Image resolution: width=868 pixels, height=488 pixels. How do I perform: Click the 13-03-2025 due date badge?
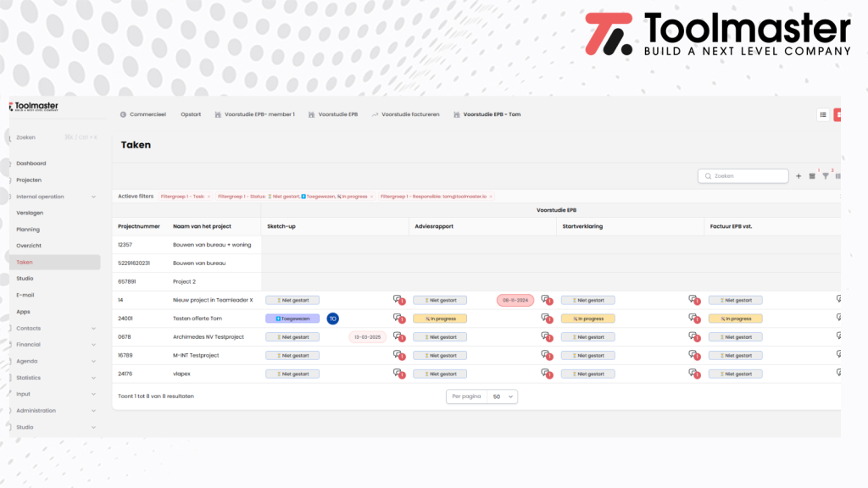[368, 337]
